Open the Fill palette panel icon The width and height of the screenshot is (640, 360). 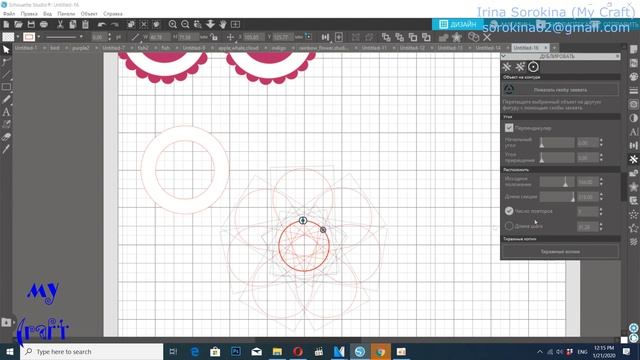coord(633,77)
